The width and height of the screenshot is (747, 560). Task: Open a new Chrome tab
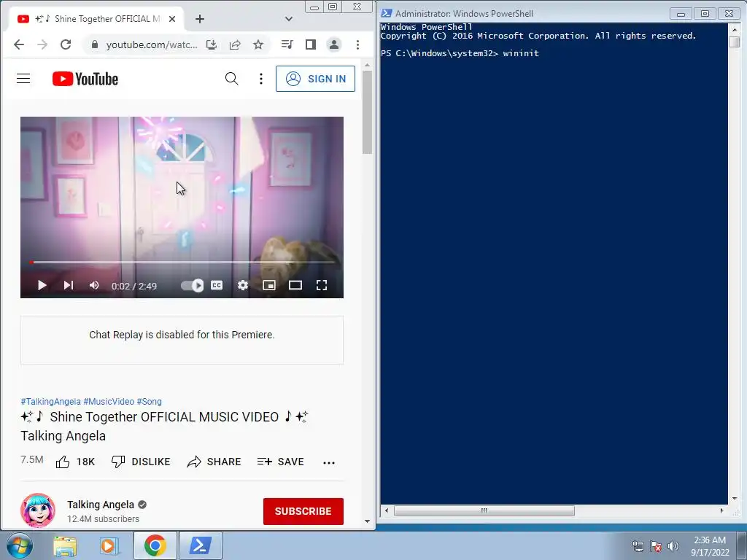coord(200,19)
